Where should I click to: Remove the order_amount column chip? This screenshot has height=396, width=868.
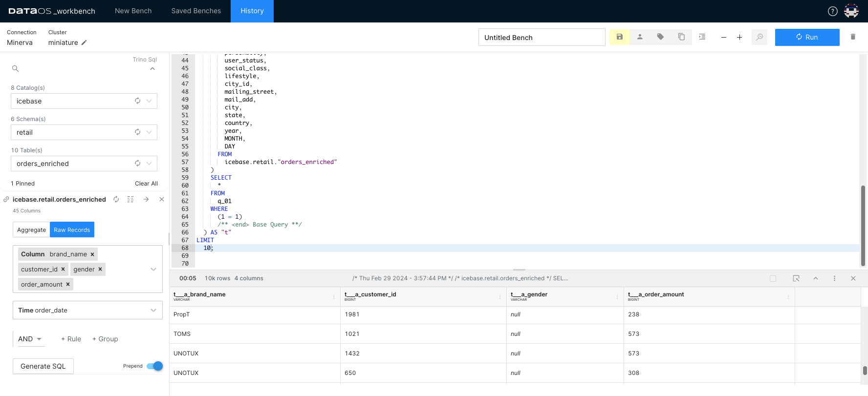pos(68,285)
